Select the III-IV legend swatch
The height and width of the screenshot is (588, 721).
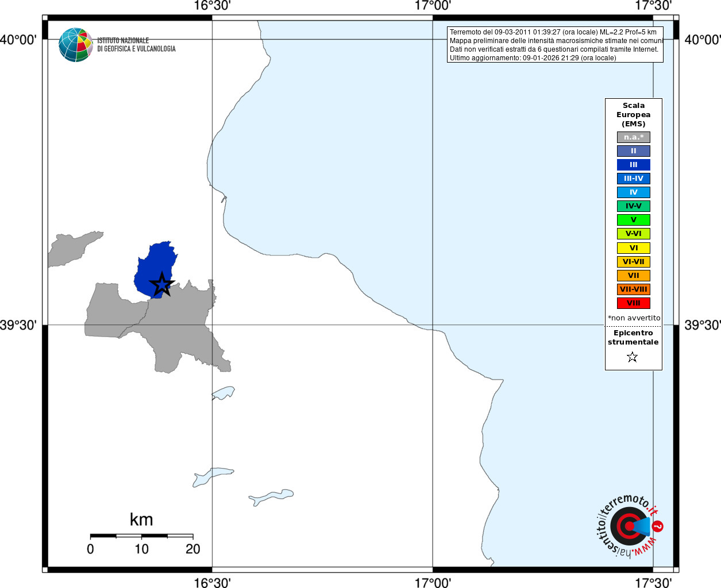coord(634,179)
